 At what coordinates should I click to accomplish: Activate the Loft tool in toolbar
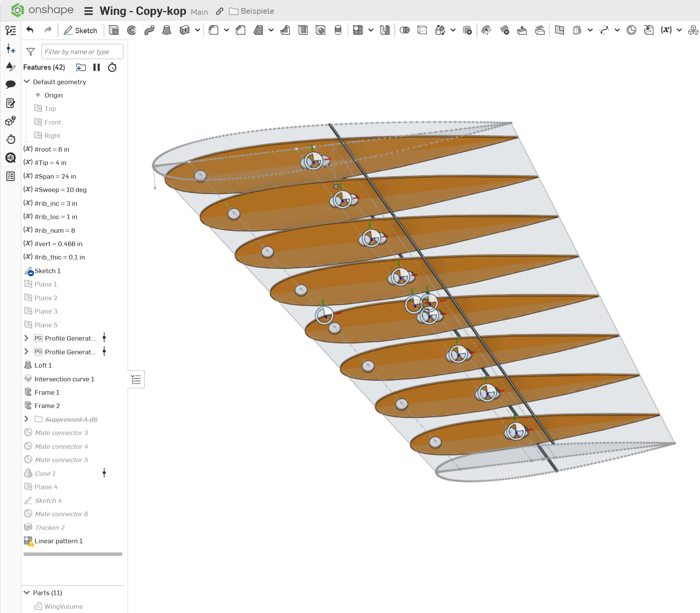(x=166, y=30)
